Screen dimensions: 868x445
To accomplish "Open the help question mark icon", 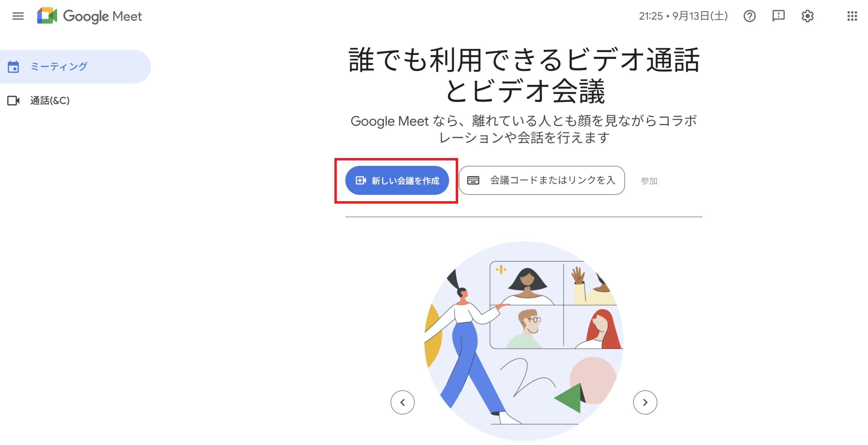I will [749, 16].
